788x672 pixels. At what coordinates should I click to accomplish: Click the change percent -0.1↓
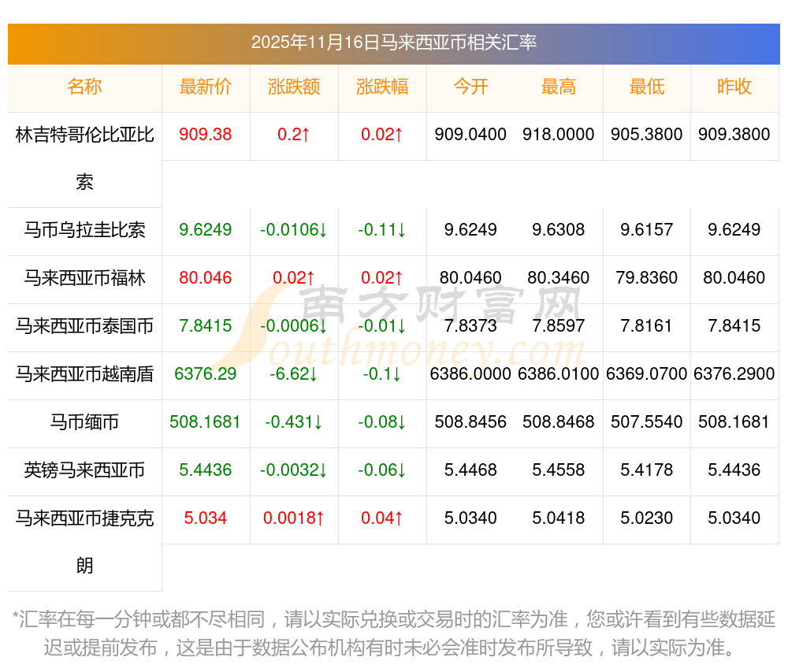382,374
